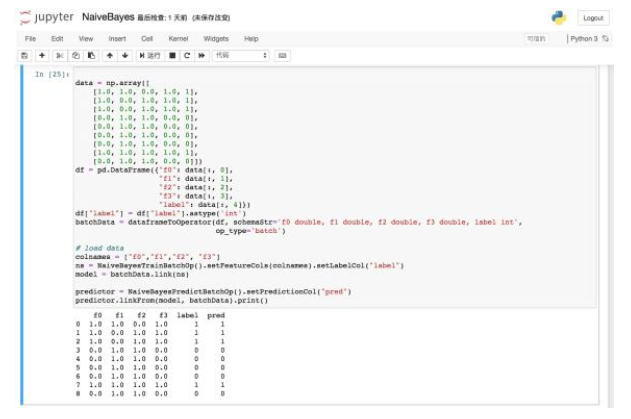The image size is (631, 419).
Task: Click the 'model = batchData.link(ns)' line
Action: (x=132, y=274)
